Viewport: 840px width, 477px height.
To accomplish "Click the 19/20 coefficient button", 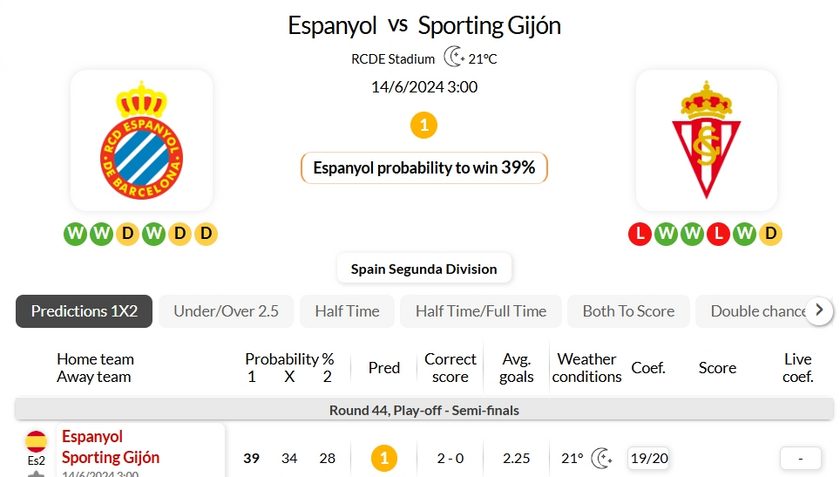I will [649, 458].
